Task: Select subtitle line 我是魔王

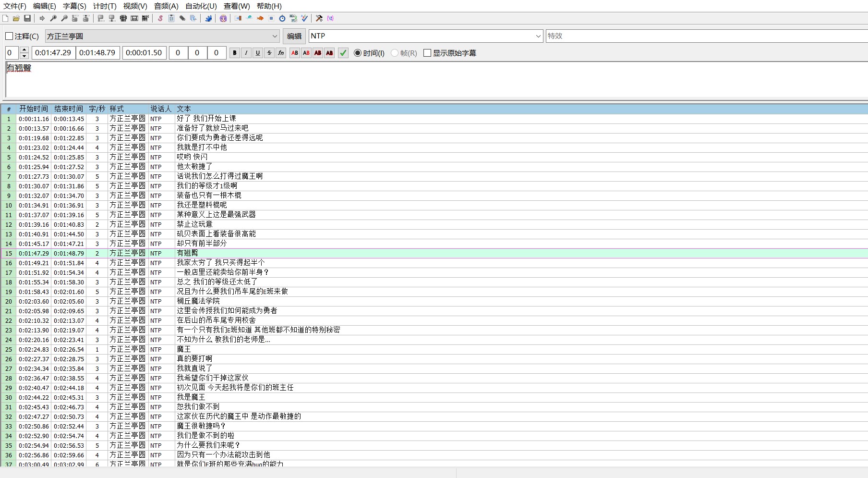Action: pyautogui.click(x=434, y=397)
